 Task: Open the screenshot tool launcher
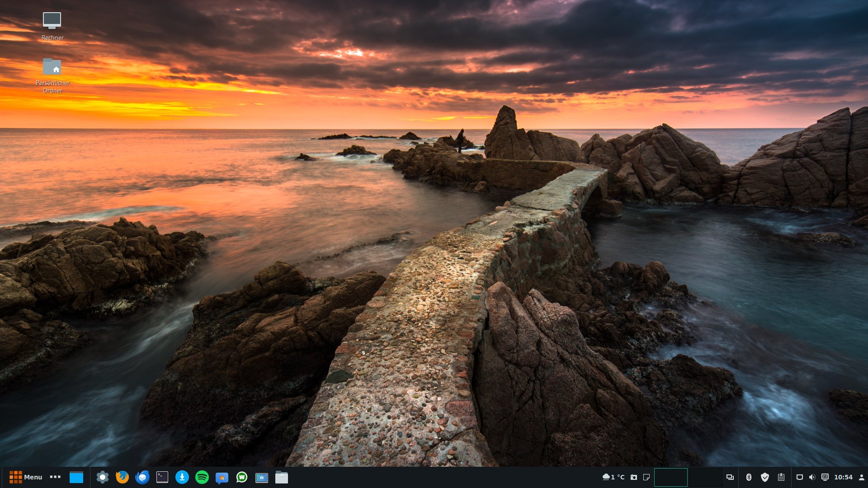click(261, 478)
